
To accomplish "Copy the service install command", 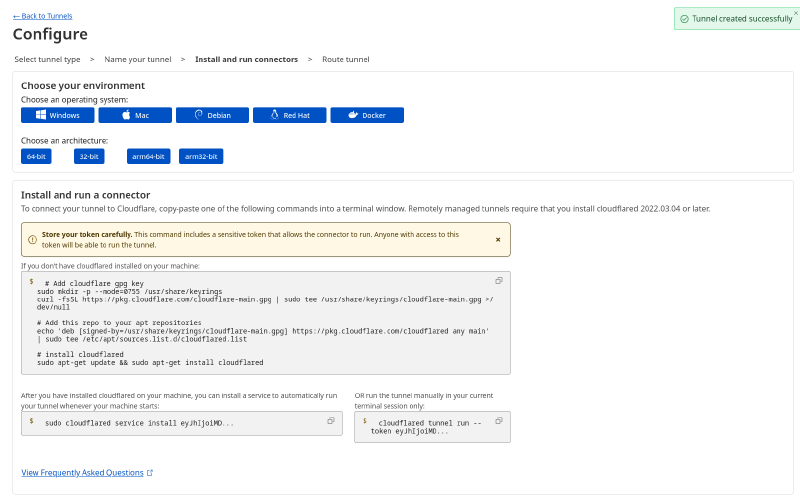I will pyautogui.click(x=331, y=421).
